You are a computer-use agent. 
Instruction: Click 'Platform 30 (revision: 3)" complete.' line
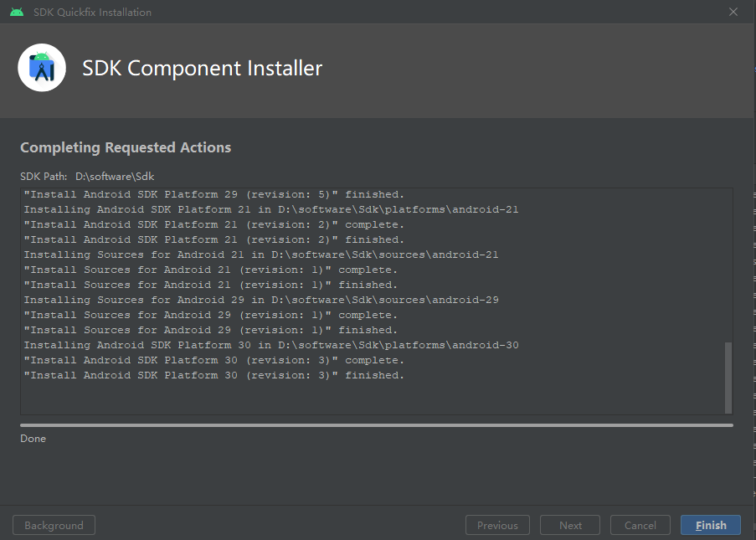click(214, 360)
